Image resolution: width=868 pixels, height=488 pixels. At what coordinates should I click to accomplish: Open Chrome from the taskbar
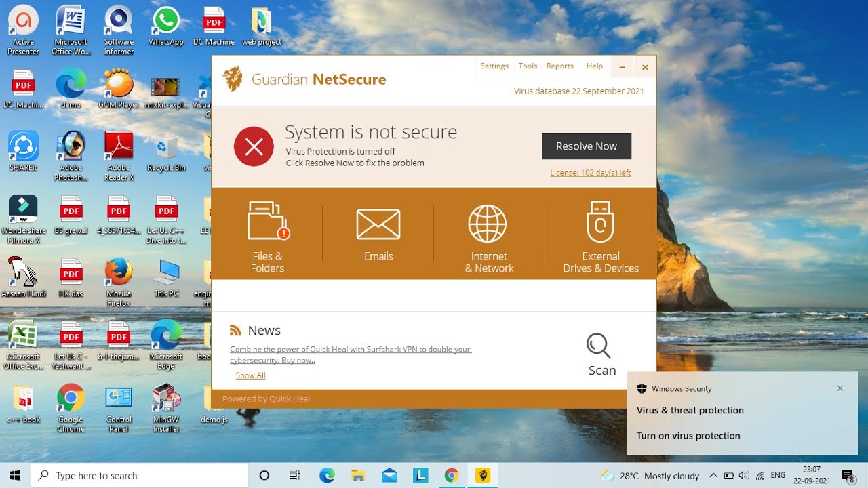click(x=452, y=475)
